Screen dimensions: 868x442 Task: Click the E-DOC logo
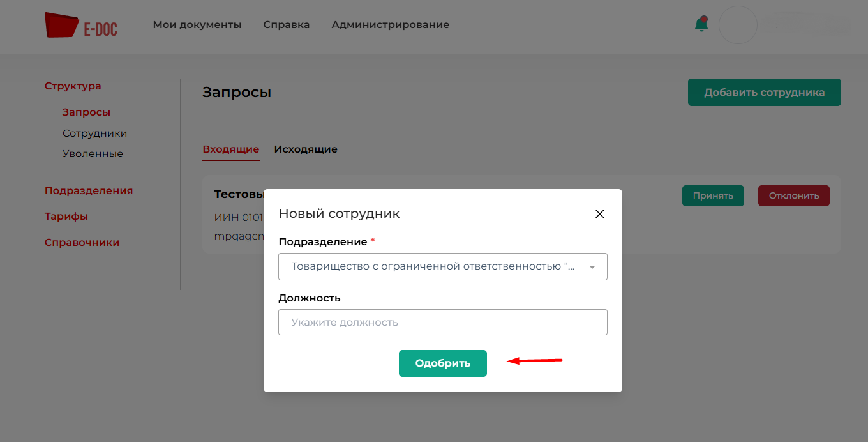[80, 26]
